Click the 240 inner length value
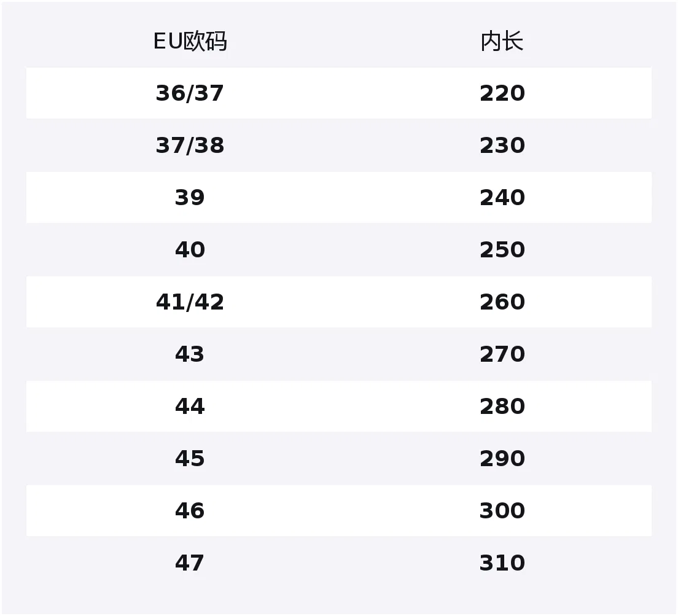The image size is (678, 616). [502, 198]
